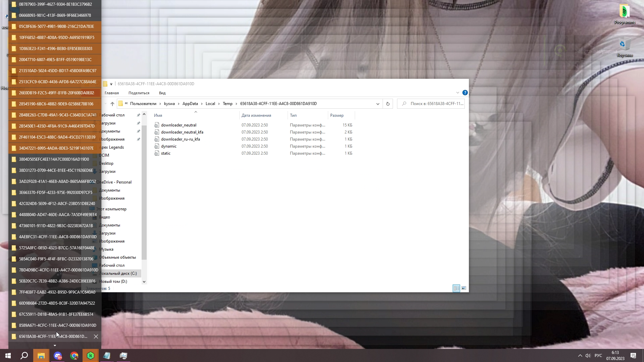Launch Google Chrome from the taskbar

tap(74, 355)
